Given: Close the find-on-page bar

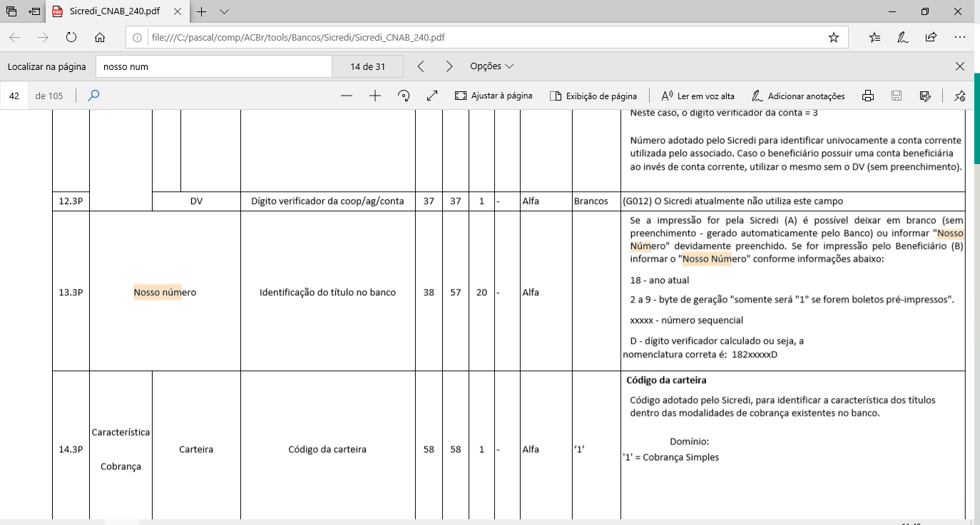Looking at the screenshot, I should point(959,66).
